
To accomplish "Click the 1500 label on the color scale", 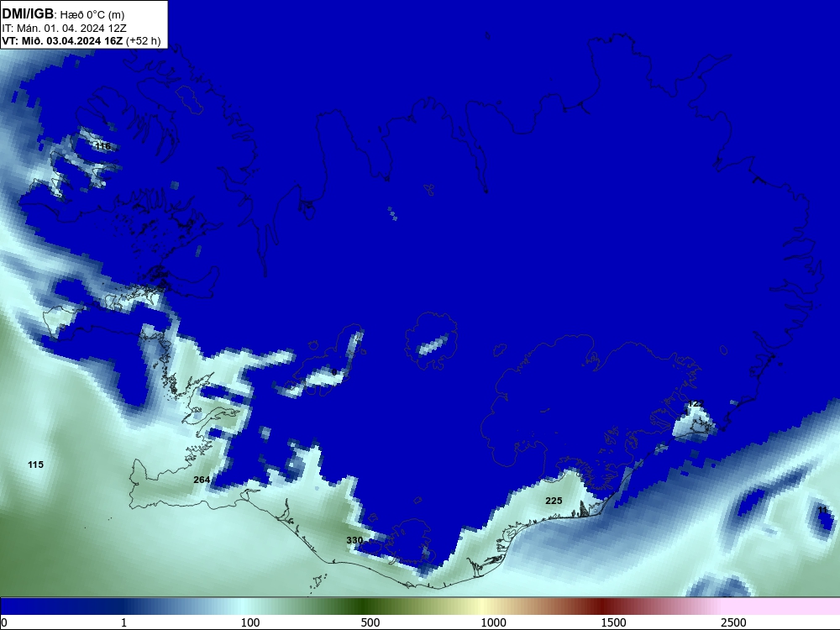I will pos(613,622).
